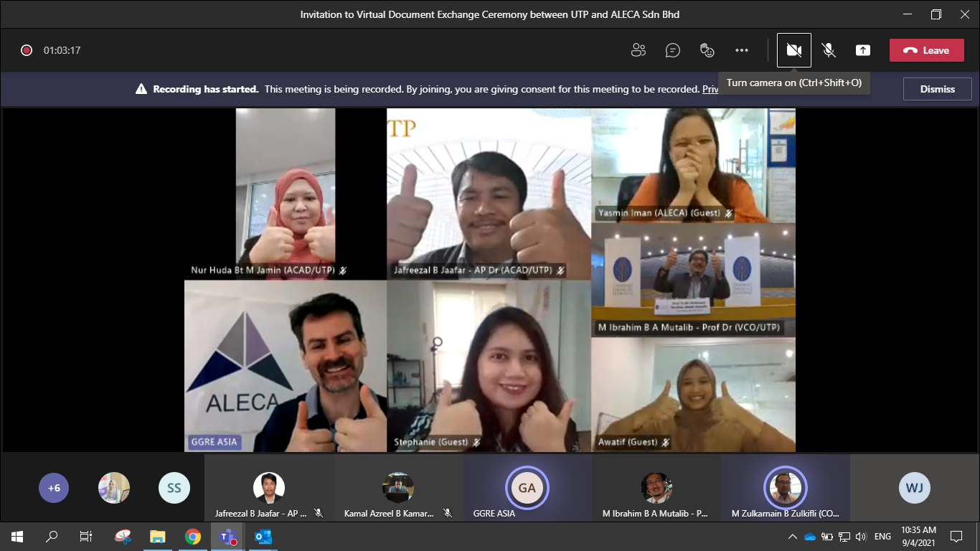
Task: Click the muted mic icon by Kamal Azreel
Action: click(448, 513)
